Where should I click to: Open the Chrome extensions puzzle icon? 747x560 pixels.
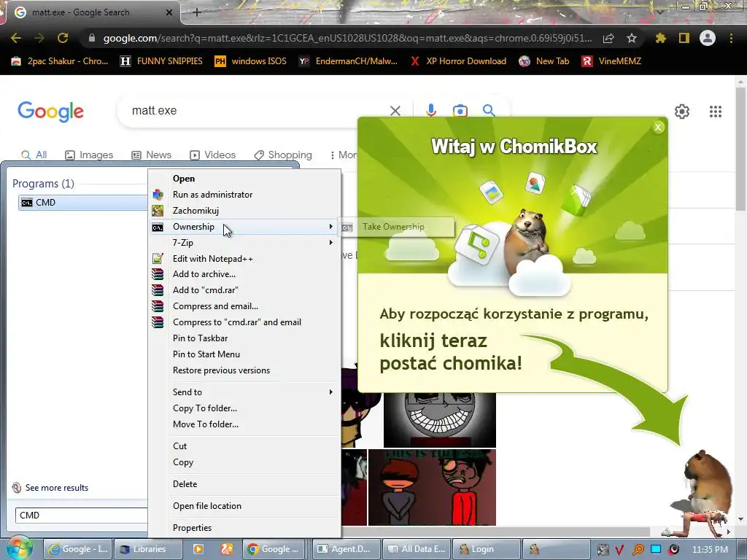coord(660,38)
